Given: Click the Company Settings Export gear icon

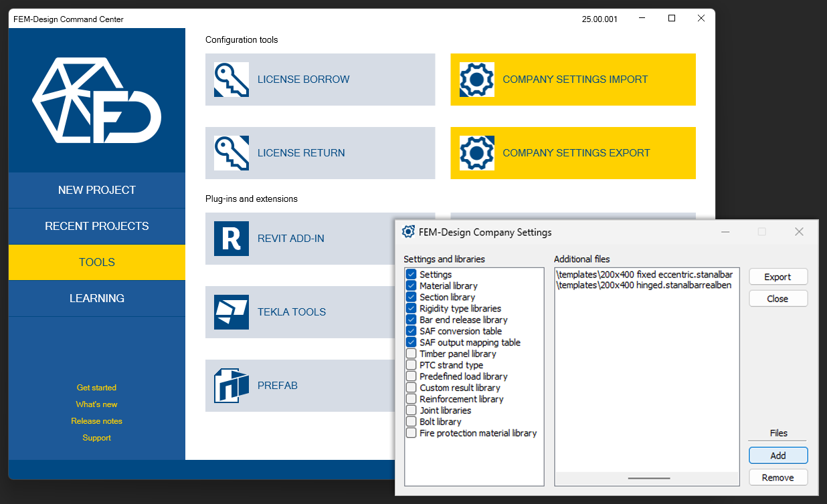Looking at the screenshot, I should click(477, 153).
